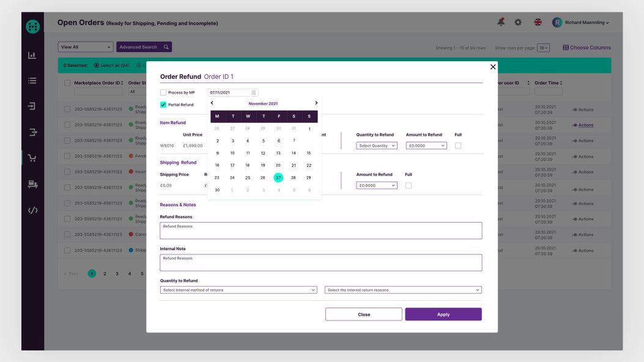
Task: Enable the Process by MP checkbox
Action: 163,92
